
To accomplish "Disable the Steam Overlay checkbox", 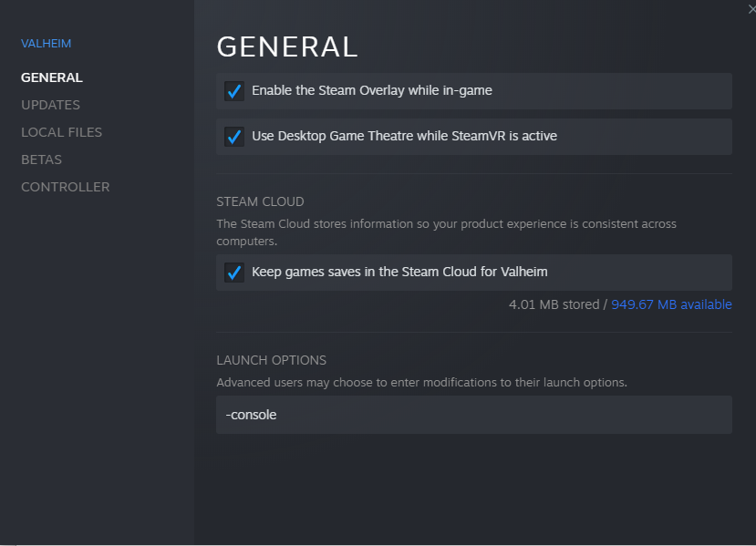I will coord(234,91).
